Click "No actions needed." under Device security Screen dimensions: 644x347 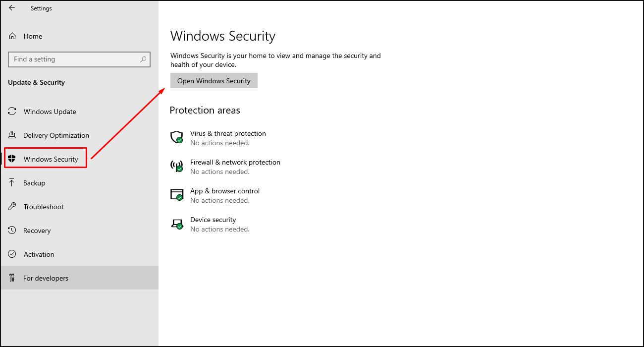[220, 230]
